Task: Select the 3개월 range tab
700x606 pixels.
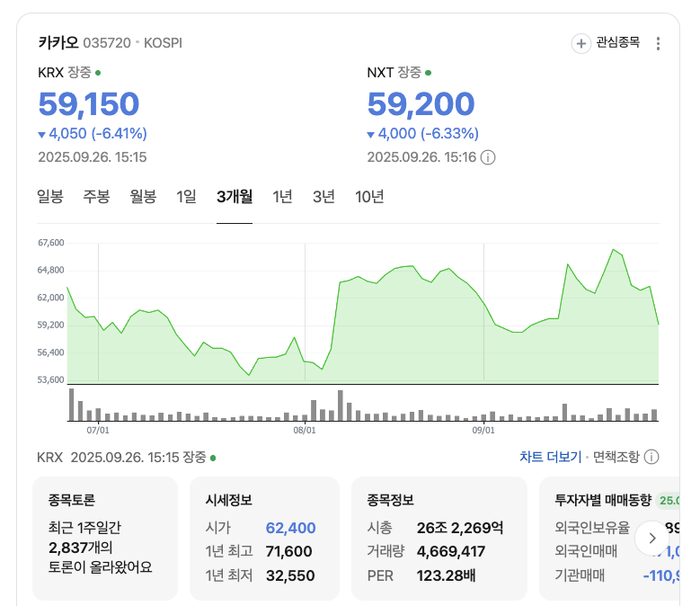Action: pyautogui.click(x=235, y=197)
